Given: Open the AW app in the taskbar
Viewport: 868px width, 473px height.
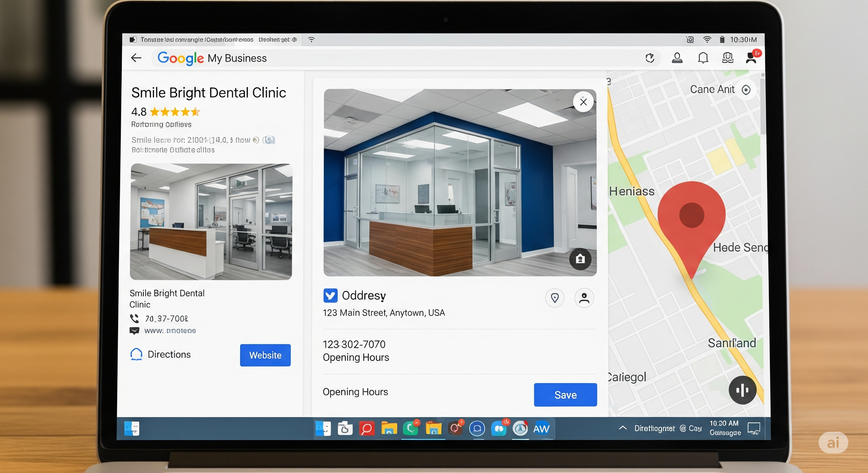Looking at the screenshot, I should tap(541, 429).
